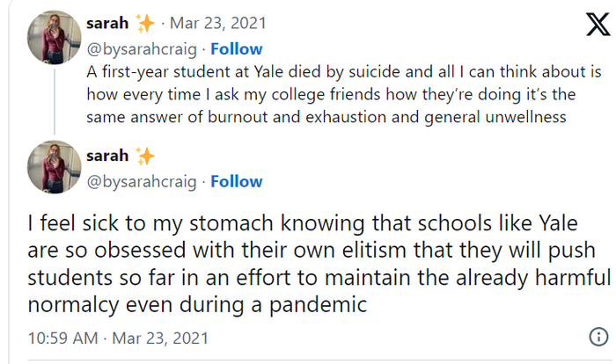Open the Twitter for Websites info icon
This screenshot has width=616, height=364.
click(598, 338)
